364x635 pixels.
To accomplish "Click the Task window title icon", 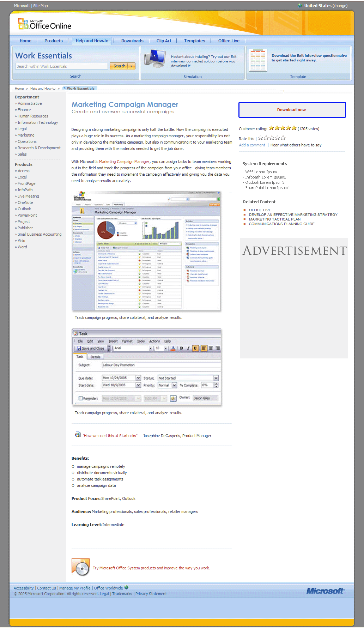I will 75,333.
